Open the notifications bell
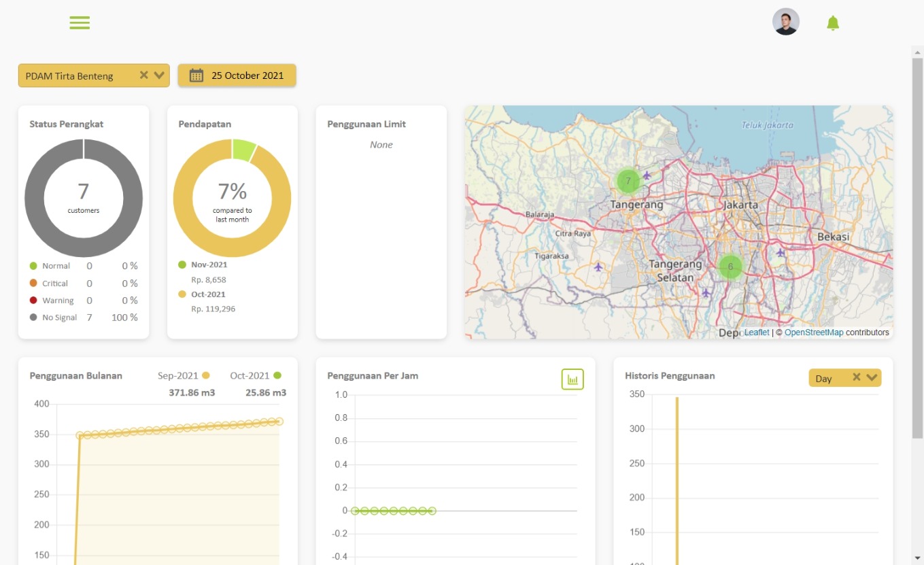The width and height of the screenshot is (924, 565). [x=832, y=23]
